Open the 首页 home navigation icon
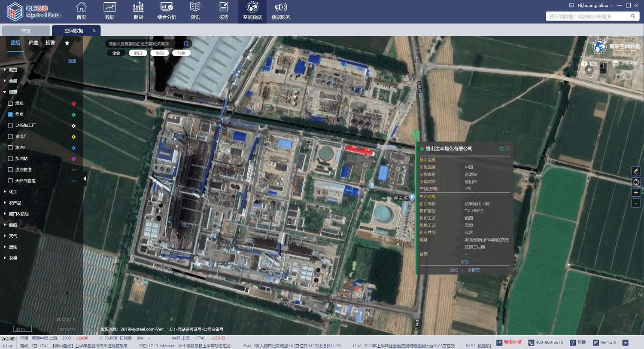This screenshot has height=349, width=644. [81, 11]
